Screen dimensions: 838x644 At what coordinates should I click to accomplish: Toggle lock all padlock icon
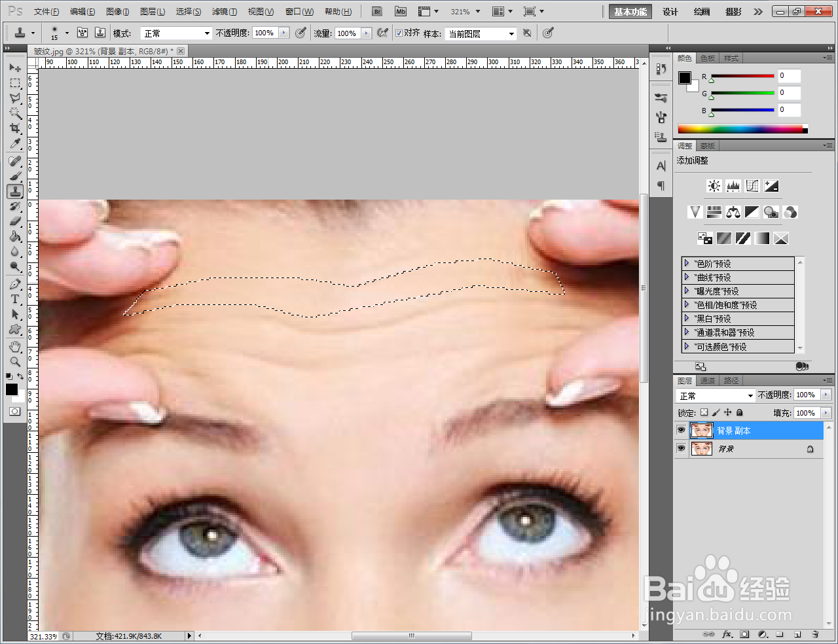[x=739, y=412]
